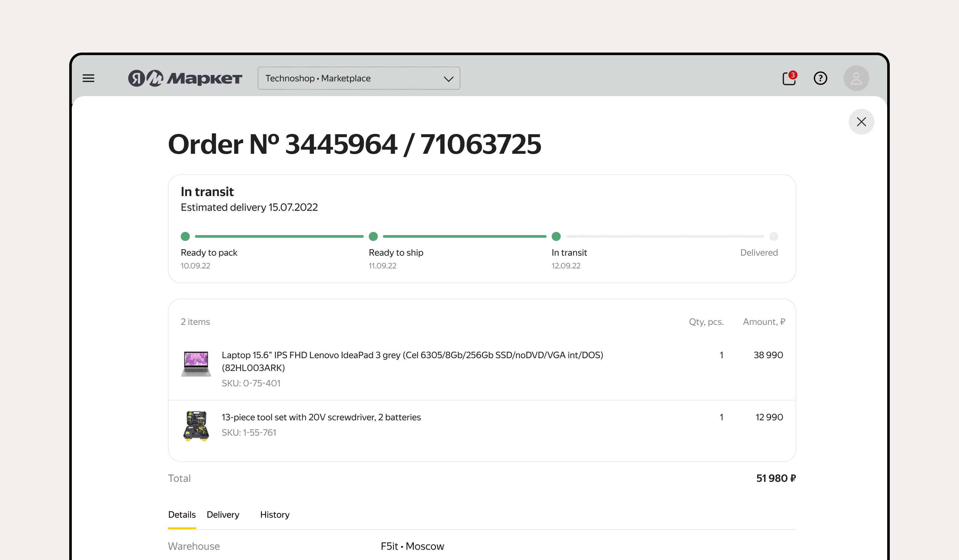This screenshot has height=560, width=959.
Task: Click the 12.09.22 date under In transit
Action: tap(566, 266)
